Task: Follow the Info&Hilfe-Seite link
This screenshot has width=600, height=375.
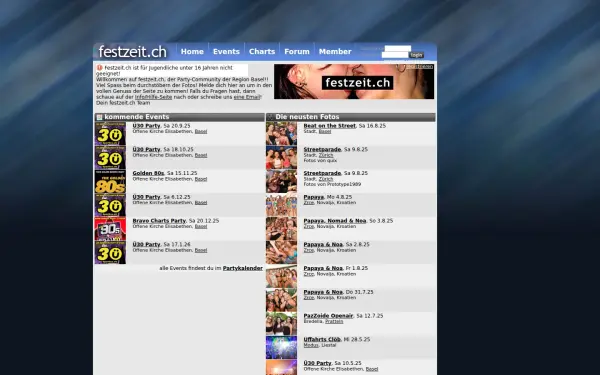Action: pyautogui.click(x=153, y=97)
